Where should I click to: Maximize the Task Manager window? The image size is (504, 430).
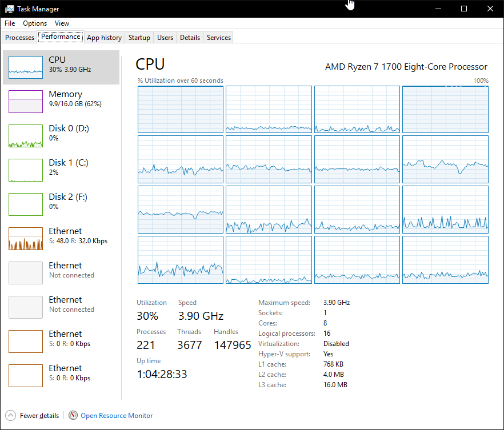coord(464,9)
